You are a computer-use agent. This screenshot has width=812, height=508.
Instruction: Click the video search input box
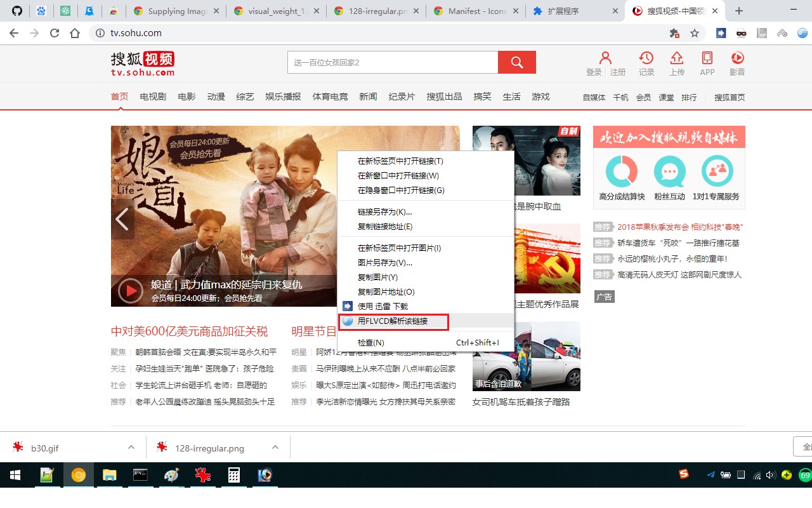coord(393,62)
